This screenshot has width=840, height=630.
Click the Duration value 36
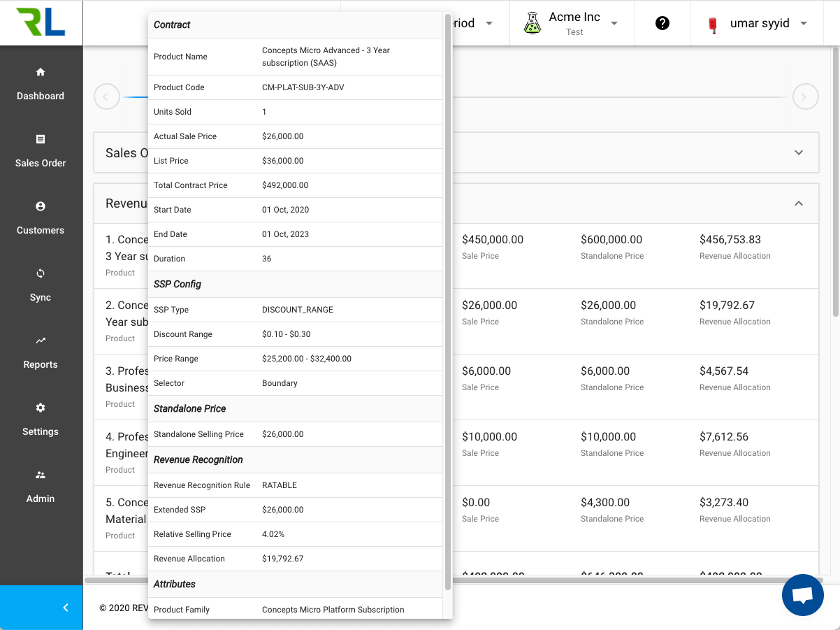pos(267,259)
